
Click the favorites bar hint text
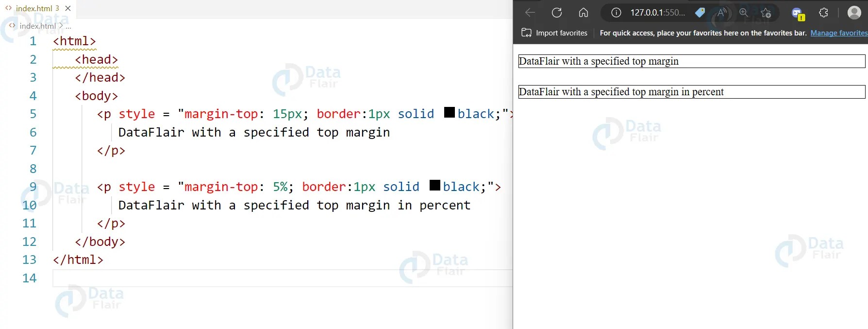point(703,33)
